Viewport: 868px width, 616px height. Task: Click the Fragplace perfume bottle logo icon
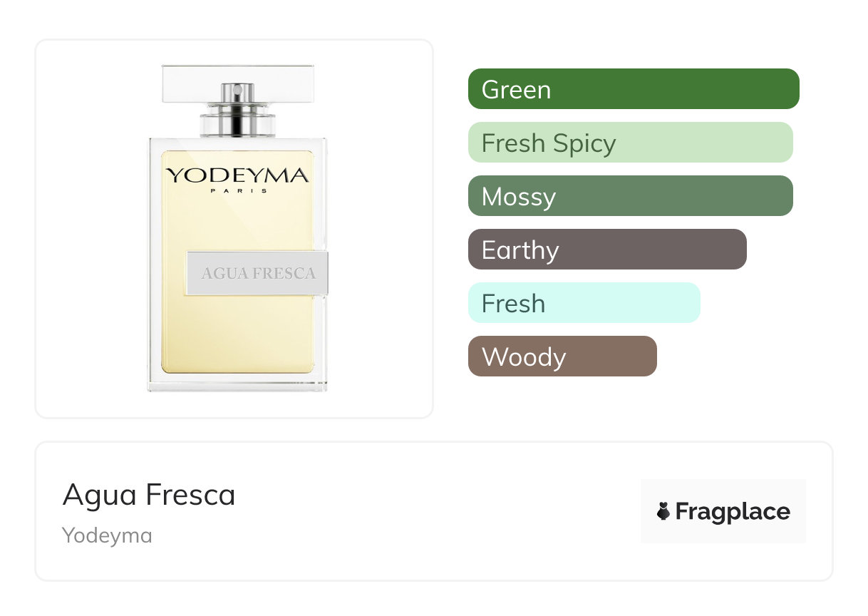pyautogui.click(x=663, y=511)
